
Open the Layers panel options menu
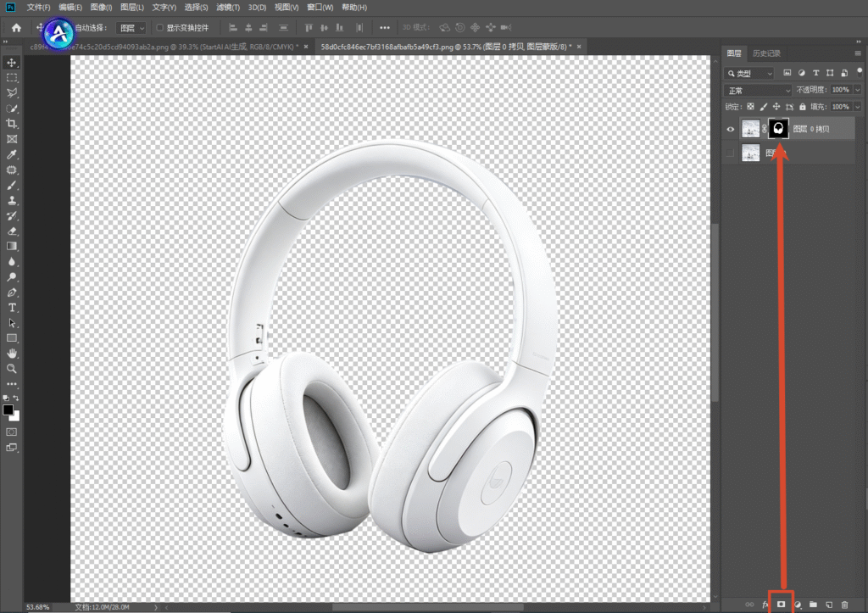coord(858,53)
